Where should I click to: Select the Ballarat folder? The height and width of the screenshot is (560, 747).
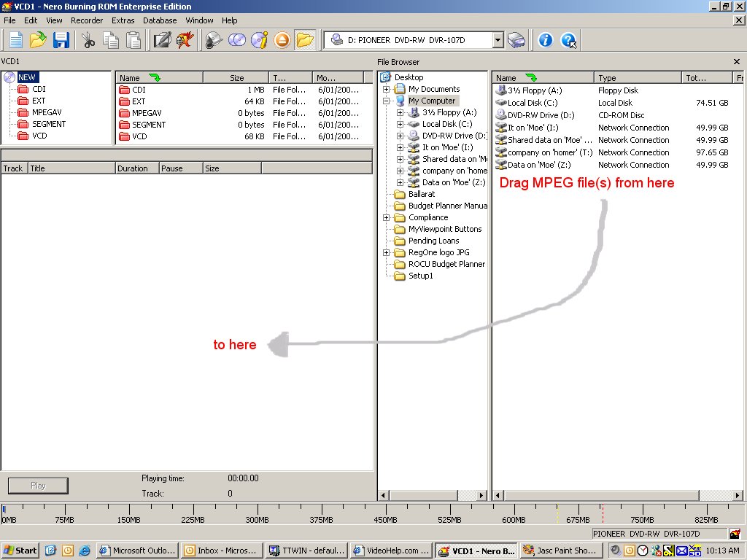(x=422, y=194)
